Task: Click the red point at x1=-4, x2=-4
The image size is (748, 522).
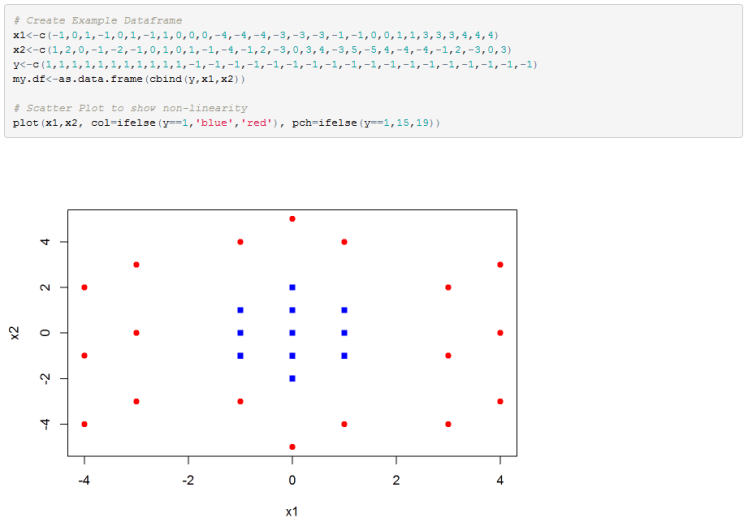Action: coord(84,424)
